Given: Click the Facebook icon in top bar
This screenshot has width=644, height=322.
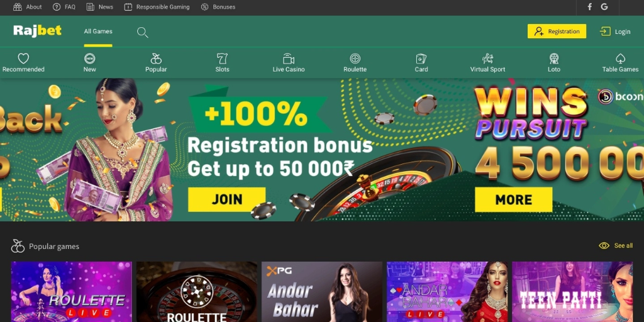Looking at the screenshot, I should 589,6.
